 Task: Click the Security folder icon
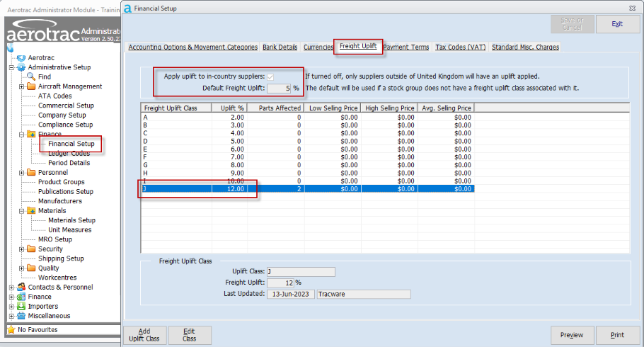click(31, 249)
